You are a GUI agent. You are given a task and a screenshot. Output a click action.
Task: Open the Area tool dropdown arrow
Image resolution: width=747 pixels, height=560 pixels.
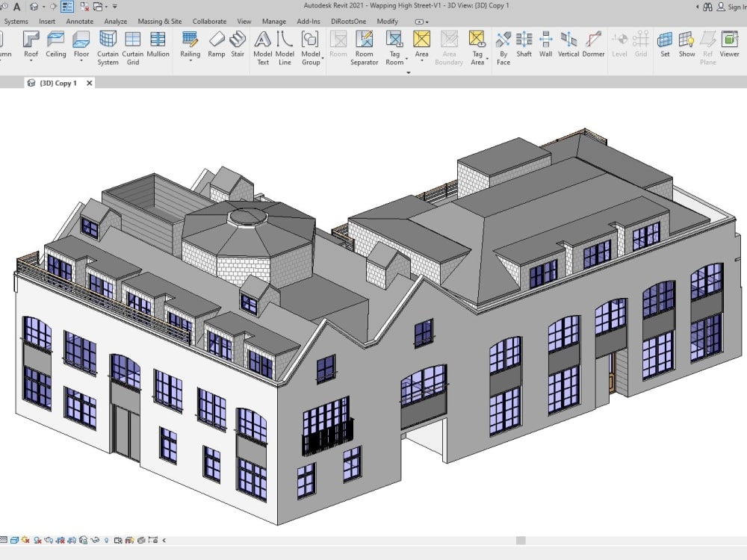421,61
